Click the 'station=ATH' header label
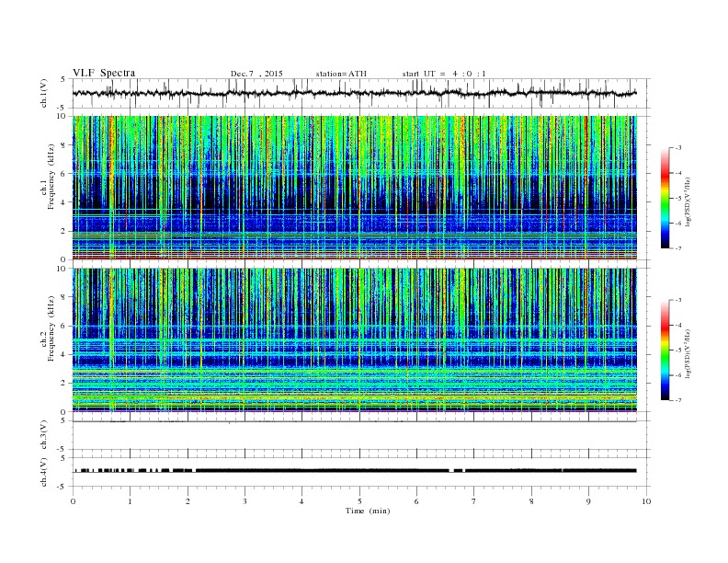The height and width of the screenshot is (563, 728). (x=341, y=74)
